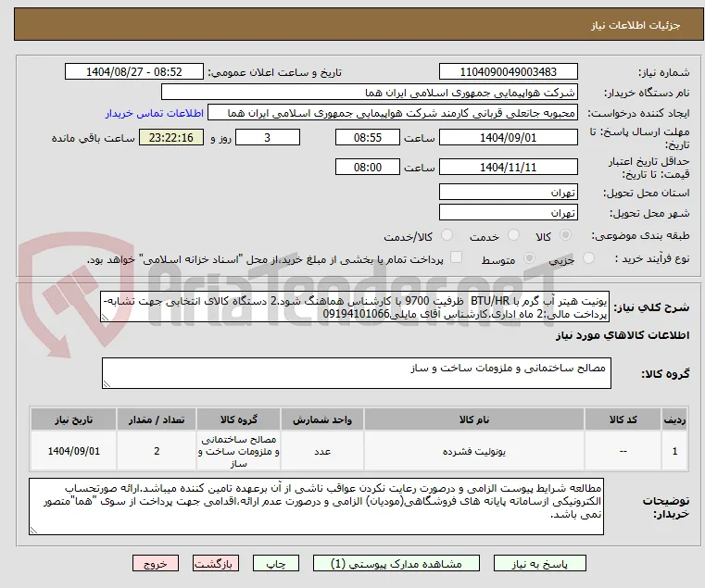The height and width of the screenshot is (588, 705).
Task: Click the بازگشت back button
Action: pyautogui.click(x=216, y=563)
